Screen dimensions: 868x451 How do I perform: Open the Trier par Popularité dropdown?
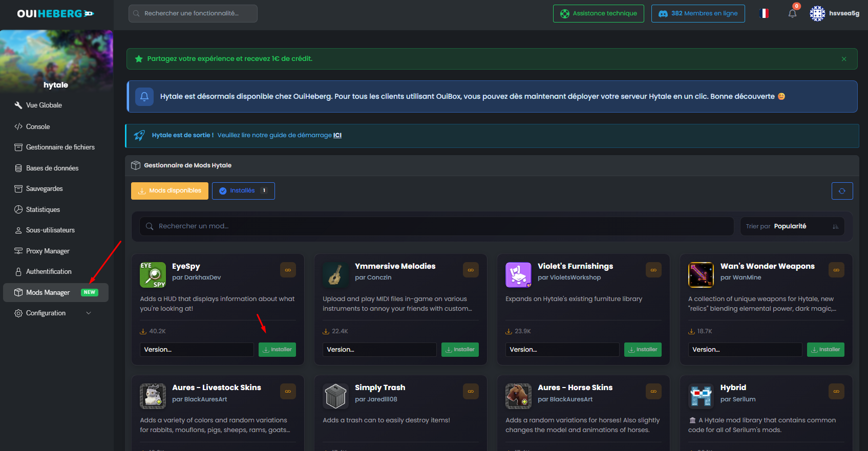point(792,226)
